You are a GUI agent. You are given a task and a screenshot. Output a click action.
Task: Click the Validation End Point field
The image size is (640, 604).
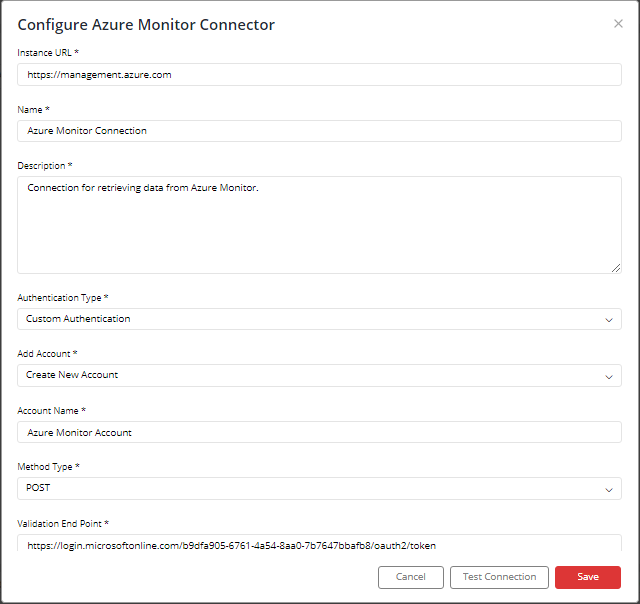[319, 543]
